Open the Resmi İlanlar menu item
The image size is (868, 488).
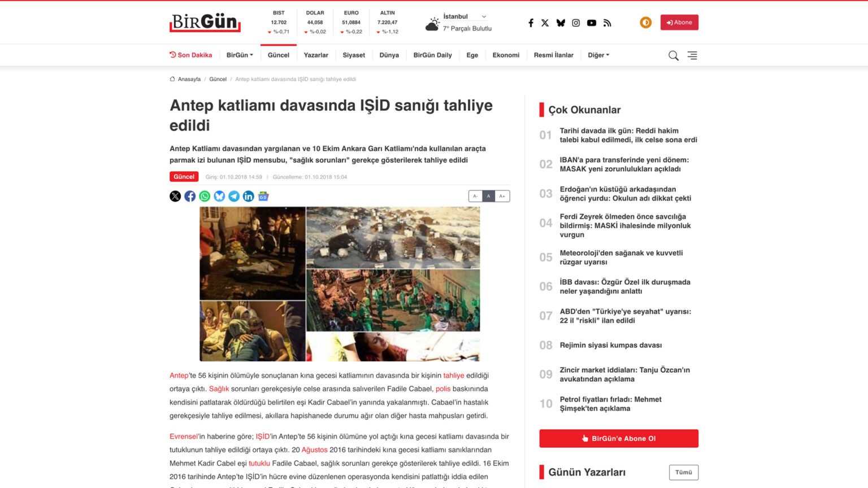(x=554, y=55)
